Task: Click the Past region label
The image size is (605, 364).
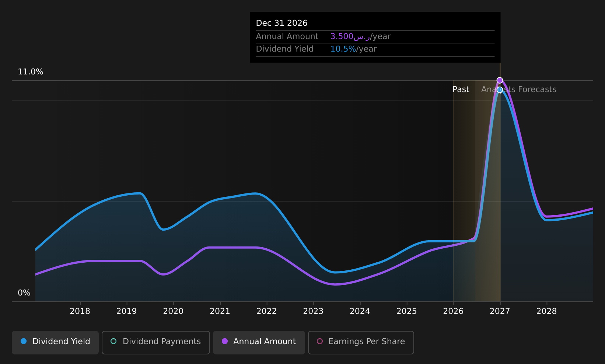Action: (x=461, y=90)
